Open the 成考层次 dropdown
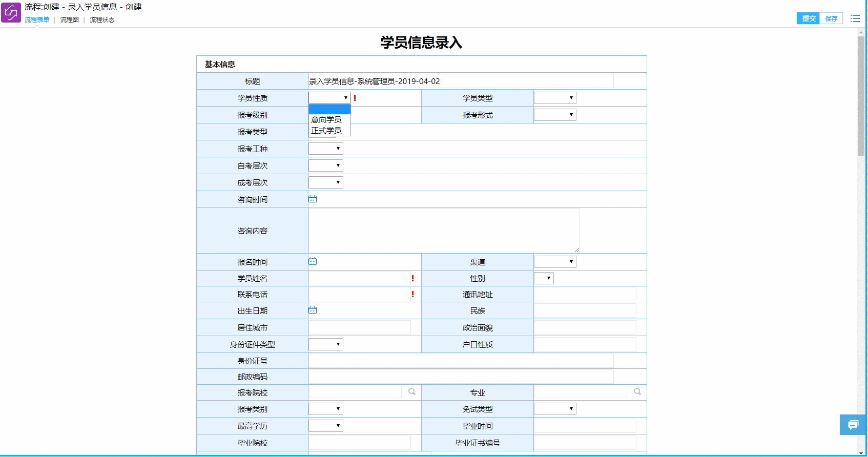Screen dimensions: 868x457 point(326,182)
